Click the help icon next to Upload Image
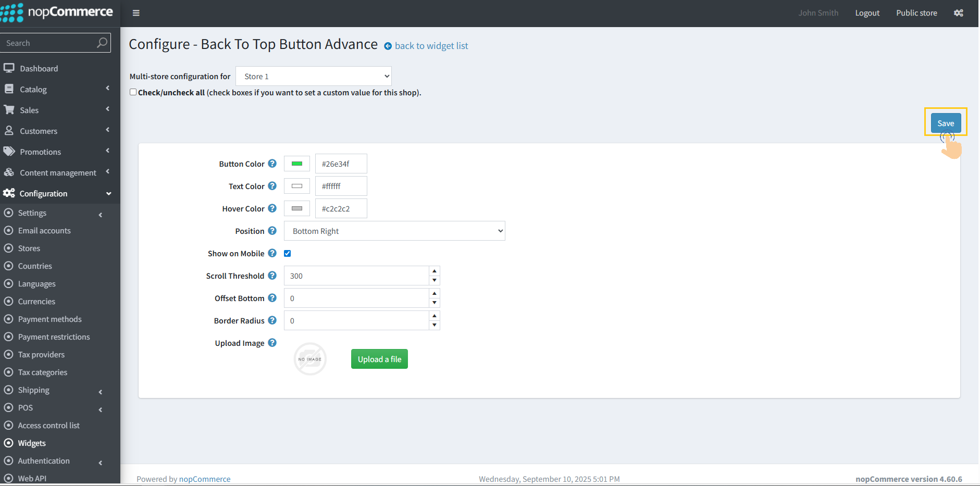 272,343
